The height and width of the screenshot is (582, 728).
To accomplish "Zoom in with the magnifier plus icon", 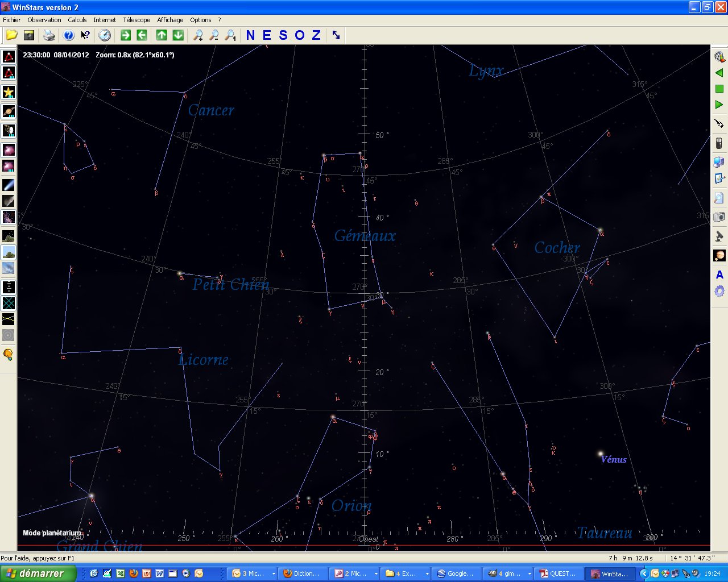I will [x=198, y=35].
